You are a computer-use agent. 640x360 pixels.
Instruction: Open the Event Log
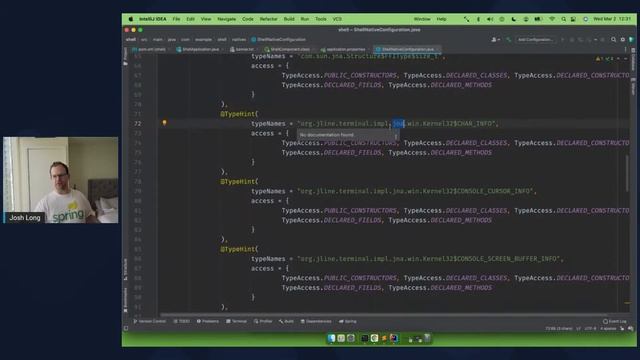pos(615,322)
